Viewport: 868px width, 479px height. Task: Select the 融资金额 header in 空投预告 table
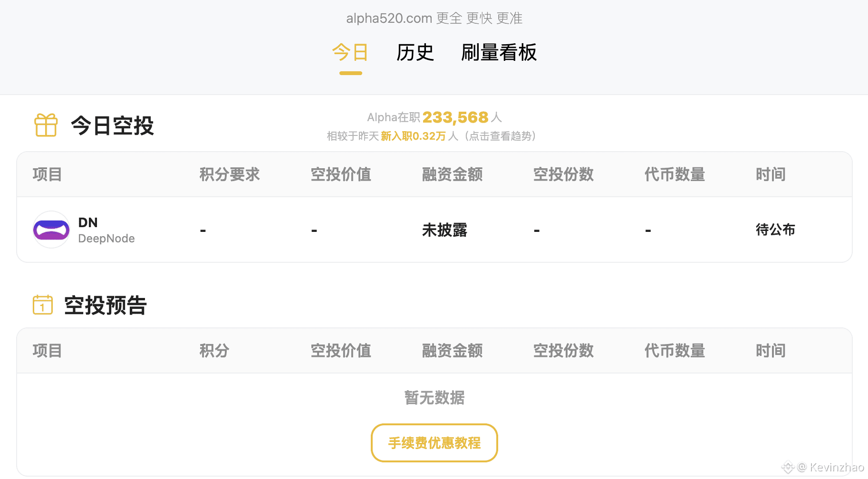click(x=452, y=351)
